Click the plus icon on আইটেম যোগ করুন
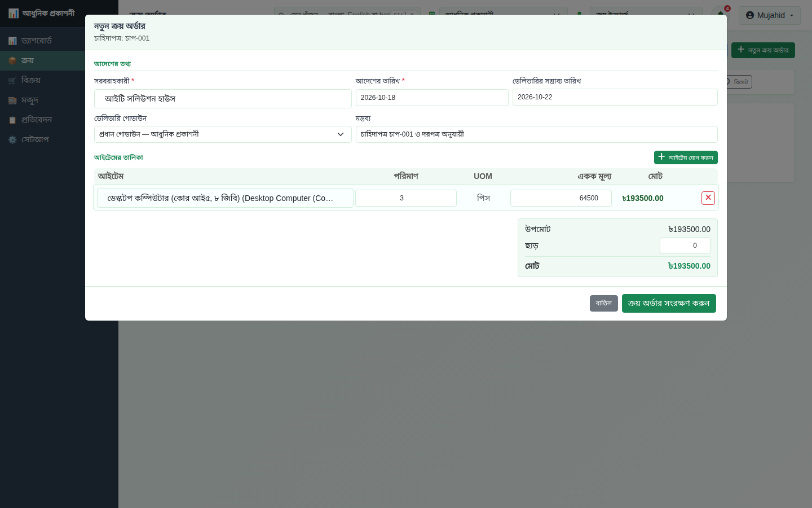812x508 pixels. (661, 157)
